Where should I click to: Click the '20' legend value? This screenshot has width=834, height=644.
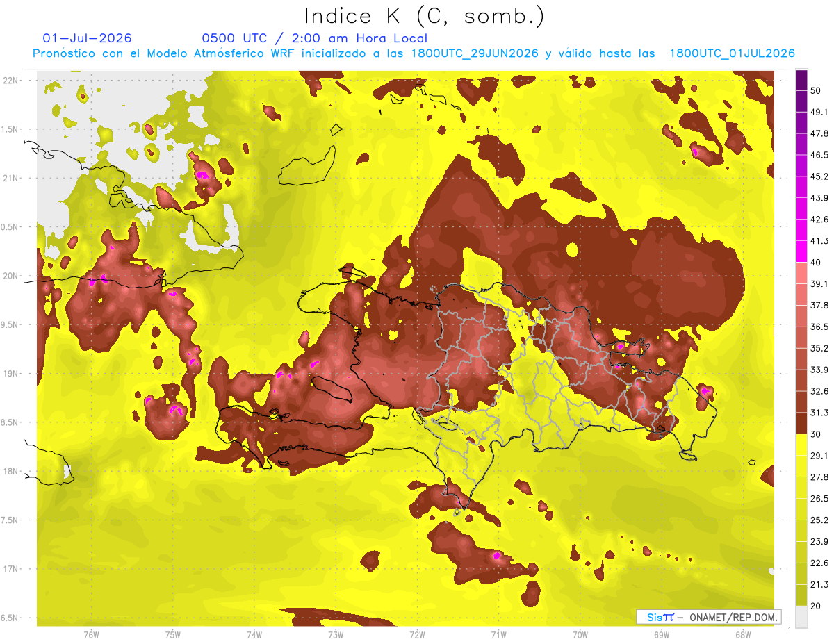tap(816, 606)
